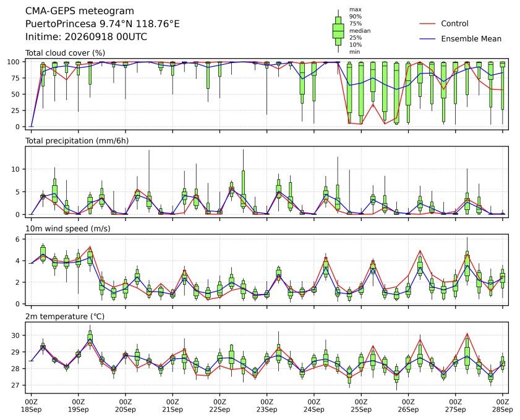Click the 100 tick on cloud cover axis
The height and width of the screenshot is (420, 520).
[14, 62]
